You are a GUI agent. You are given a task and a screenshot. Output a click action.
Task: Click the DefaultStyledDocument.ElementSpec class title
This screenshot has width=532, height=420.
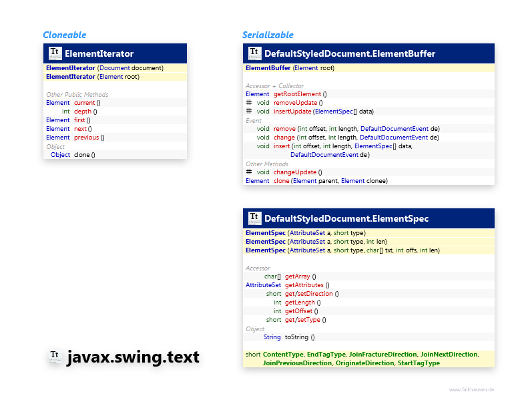(x=346, y=218)
